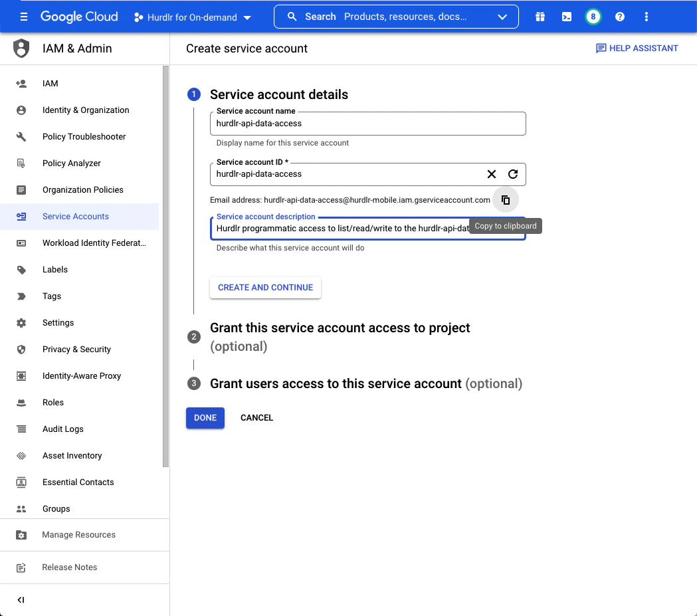
Task: Edit the Service account name field
Action: (x=367, y=124)
